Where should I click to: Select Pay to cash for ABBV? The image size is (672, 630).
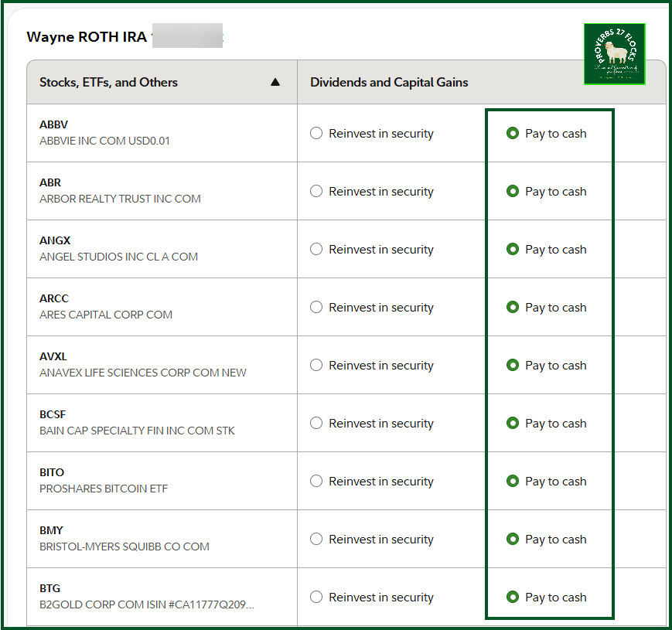[x=512, y=133]
